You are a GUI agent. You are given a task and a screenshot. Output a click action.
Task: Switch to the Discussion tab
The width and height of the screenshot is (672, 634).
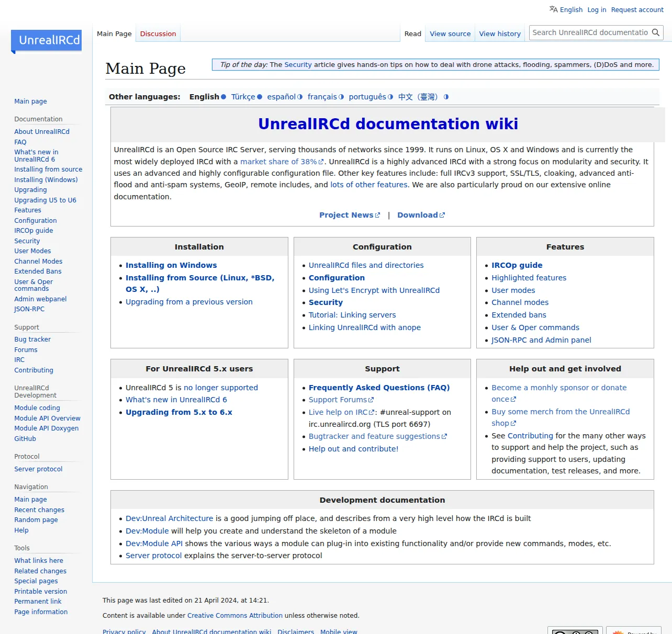tap(158, 33)
